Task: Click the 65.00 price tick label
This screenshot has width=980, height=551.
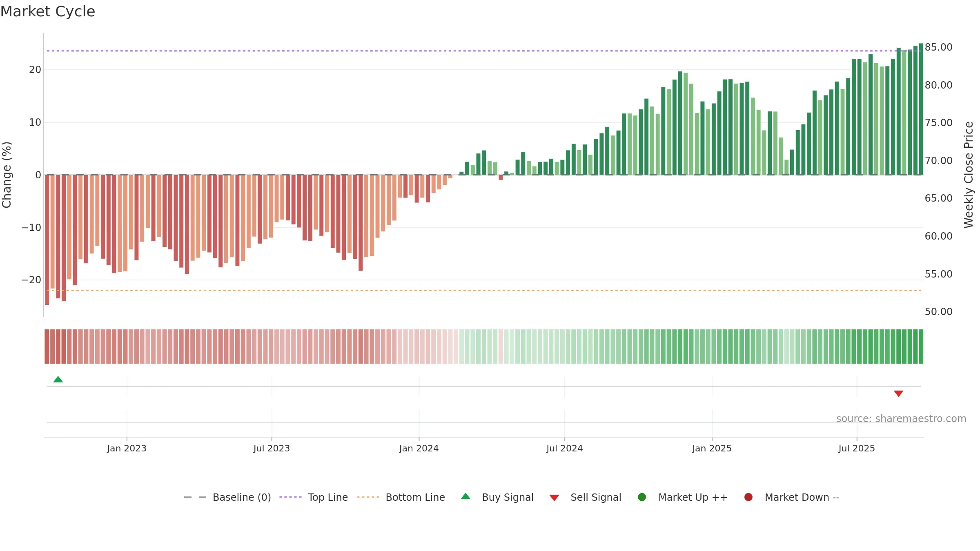Action: coord(938,198)
